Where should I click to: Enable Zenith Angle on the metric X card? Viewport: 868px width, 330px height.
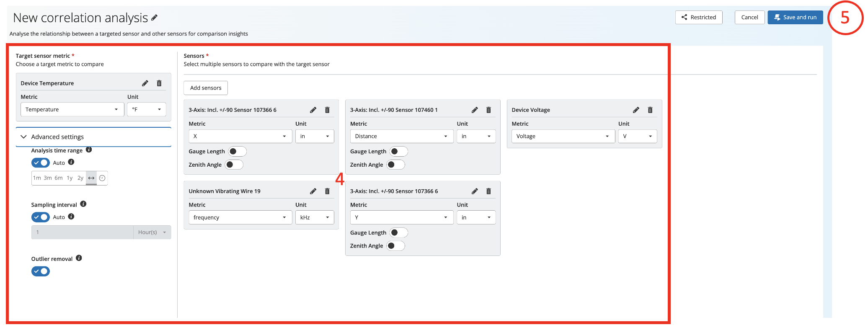(x=234, y=165)
